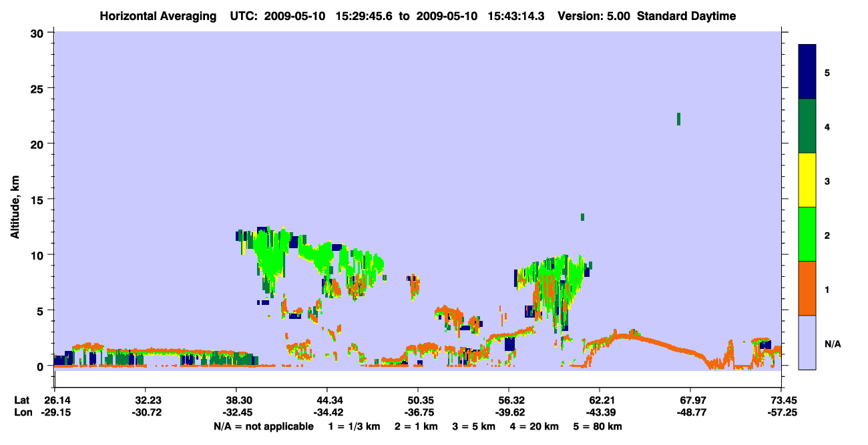Click longitude value -30.72

pos(146,413)
